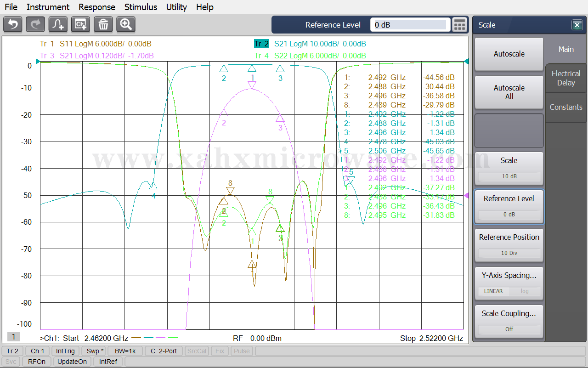Open the Scale 10 dB setting
The image size is (588, 368).
pyautogui.click(x=509, y=169)
